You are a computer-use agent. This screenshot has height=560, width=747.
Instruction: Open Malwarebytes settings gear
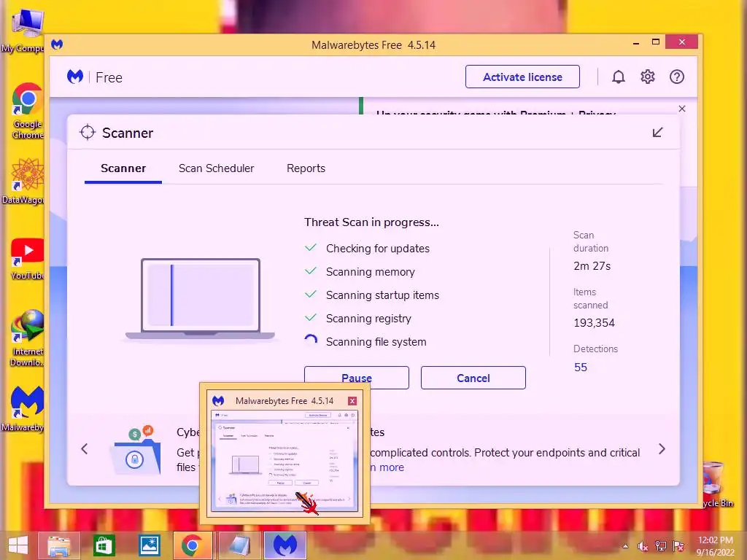click(x=648, y=77)
